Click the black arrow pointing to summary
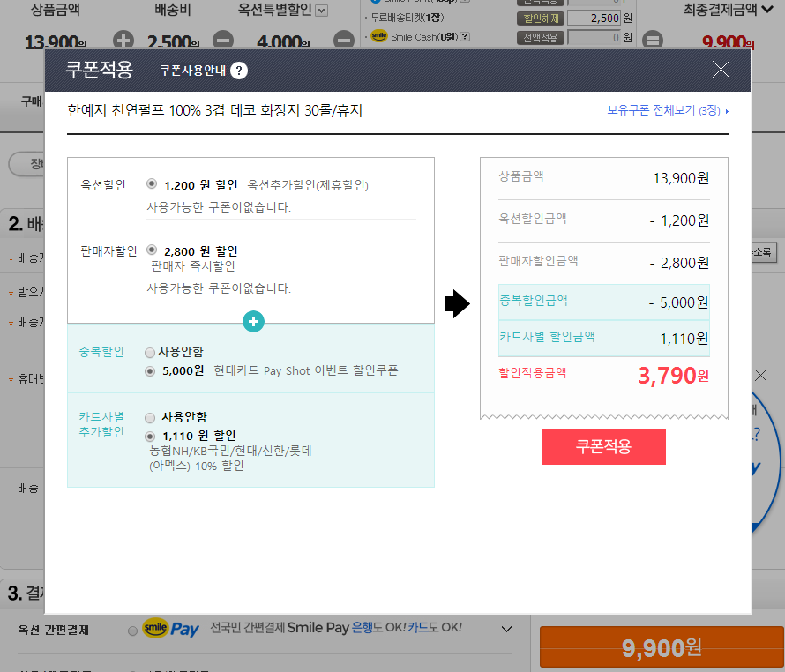The height and width of the screenshot is (672, 785). click(x=455, y=305)
